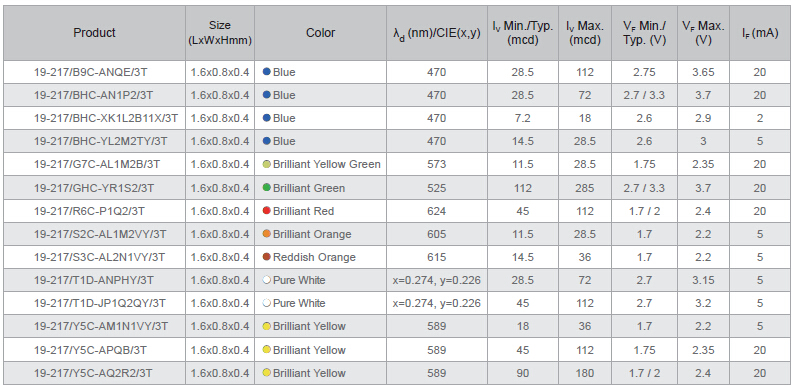Select the 19-217/T1D-JP1Q2QY/3T row
The height and width of the screenshot is (387, 800).
pyautogui.click(x=397, y=303)
